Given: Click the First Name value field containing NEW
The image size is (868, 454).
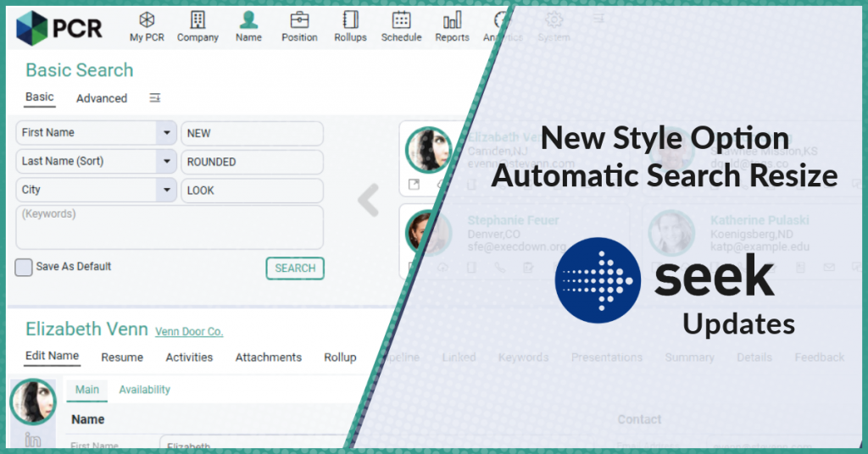Looking at the screenshot, I should coord(253,133).
